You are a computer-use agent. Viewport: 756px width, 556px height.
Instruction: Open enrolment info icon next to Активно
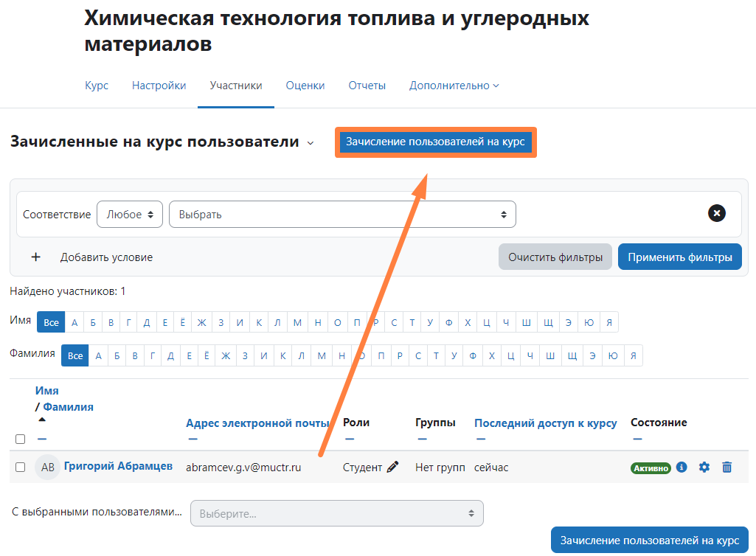[682, 467]
